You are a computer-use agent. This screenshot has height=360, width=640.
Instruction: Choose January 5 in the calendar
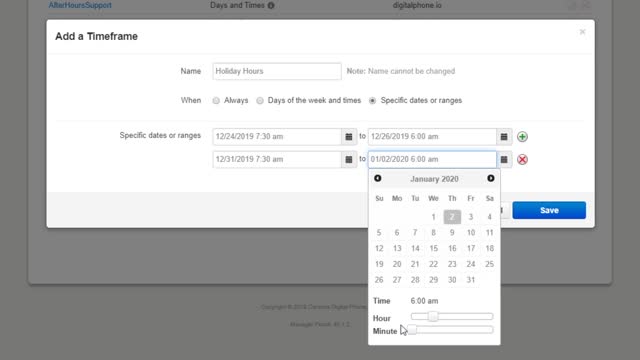[379, 233]
